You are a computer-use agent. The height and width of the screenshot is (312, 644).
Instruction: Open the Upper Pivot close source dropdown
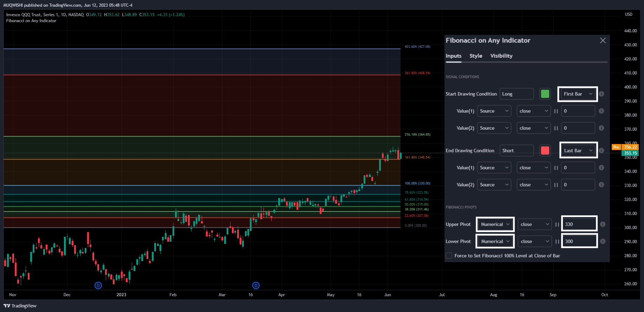(535, 224)
